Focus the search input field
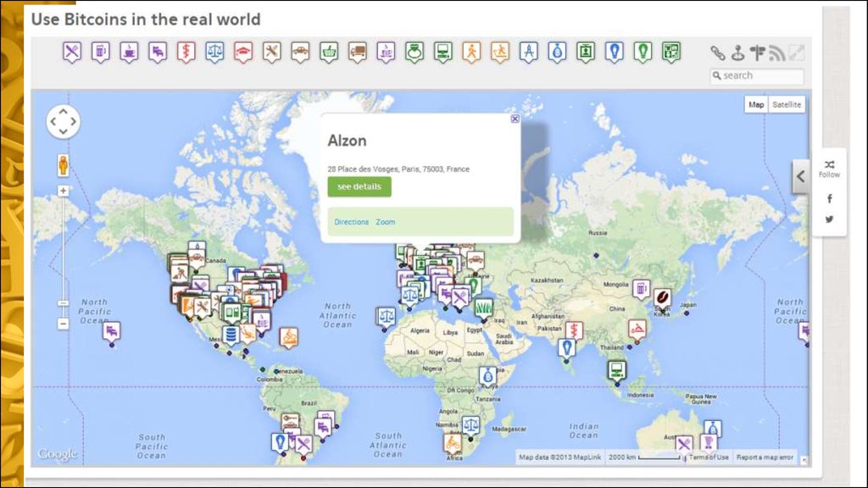The height and width of the screenshot is (488, 868). coord(757,75)
